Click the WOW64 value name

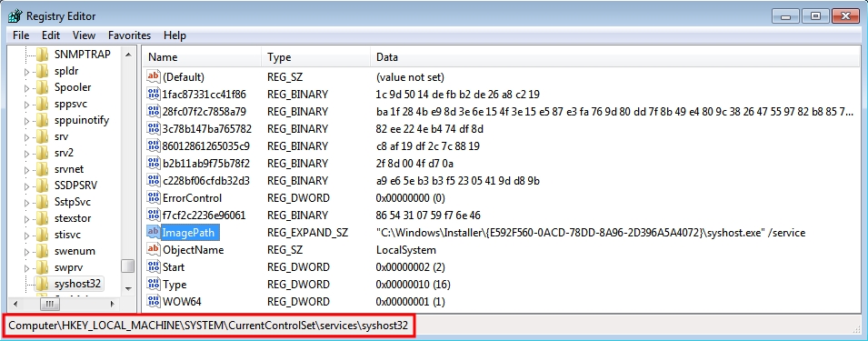(x=182, y=302)
